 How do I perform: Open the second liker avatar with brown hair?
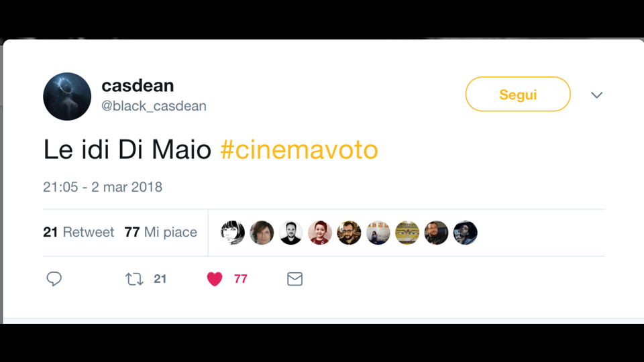coord(262,233)
